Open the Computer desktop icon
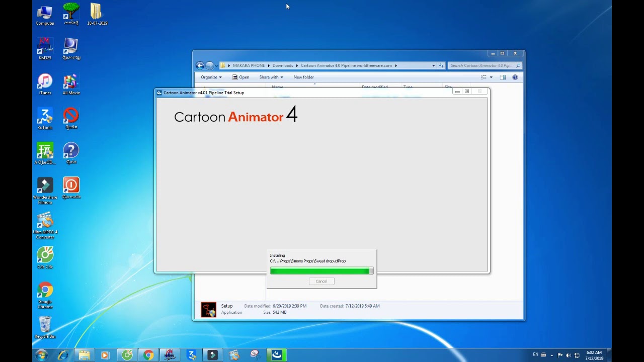Viewport: 644px width, 362px height. coord(45,15)
